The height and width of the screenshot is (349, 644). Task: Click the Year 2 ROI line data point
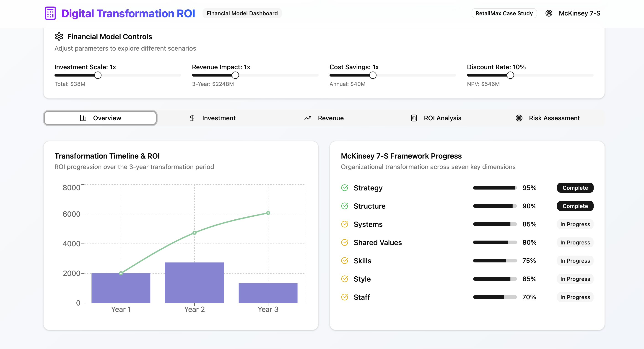coord(194,233)
